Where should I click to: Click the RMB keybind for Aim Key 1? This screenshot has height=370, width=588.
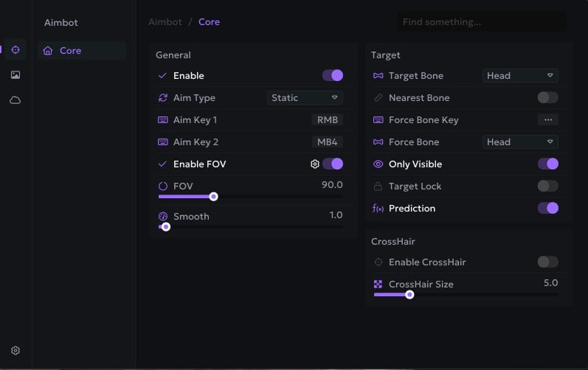[327, 119]
